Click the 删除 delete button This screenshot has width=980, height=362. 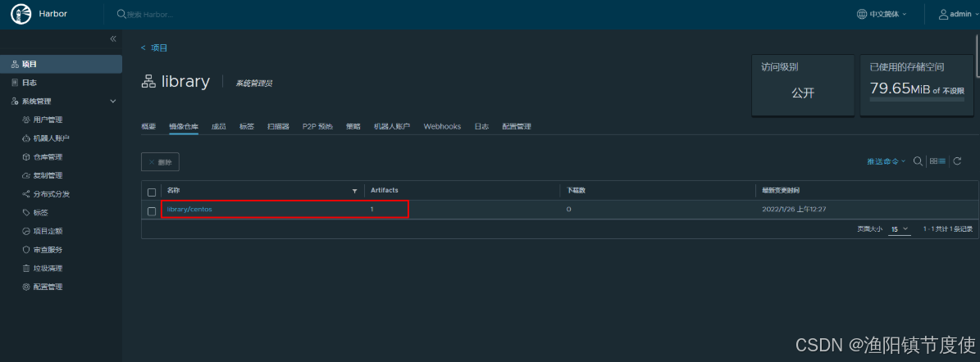click(161, 161)
